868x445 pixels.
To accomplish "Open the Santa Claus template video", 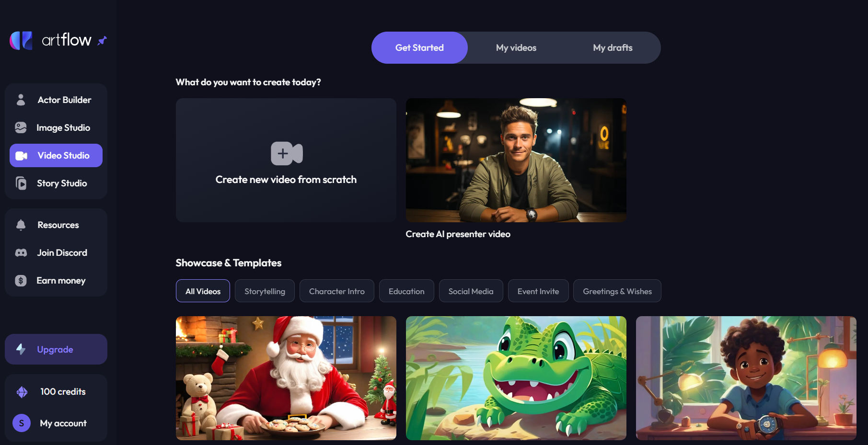I will 286,378.
